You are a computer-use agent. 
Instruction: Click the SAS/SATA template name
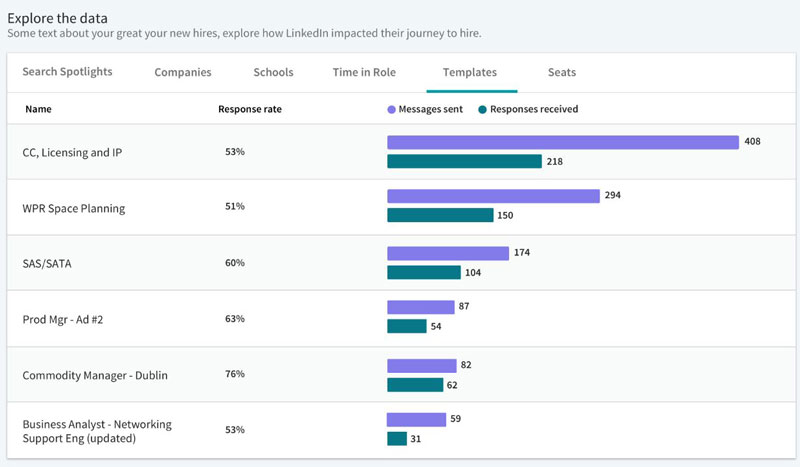point(49,263)
